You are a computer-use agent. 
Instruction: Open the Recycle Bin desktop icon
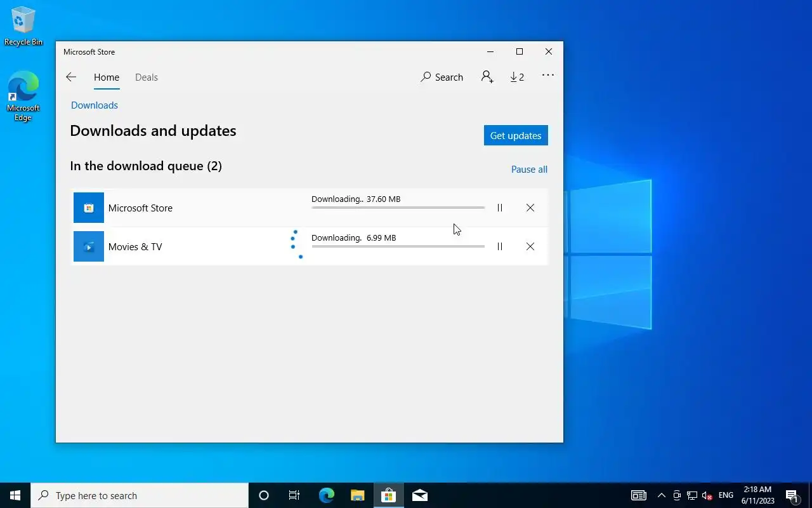tap(23, 26)
